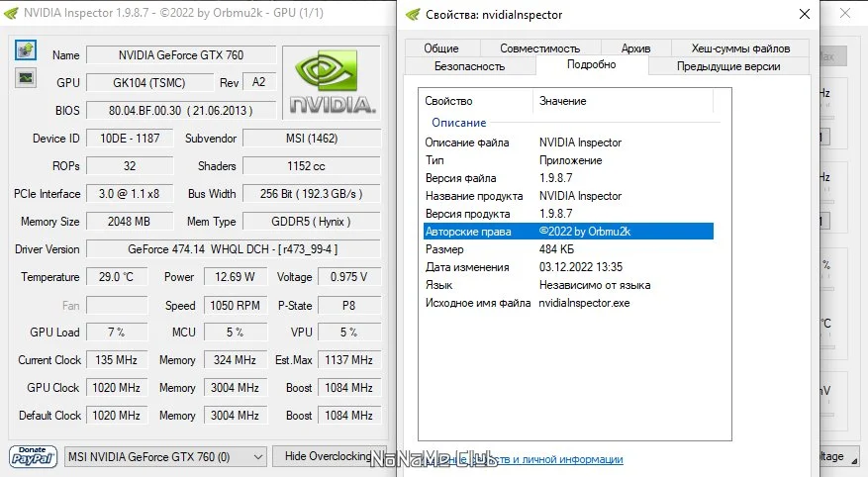Click the Hide Overclocking button
868x477 pixels.
click(x=329, y=456)
